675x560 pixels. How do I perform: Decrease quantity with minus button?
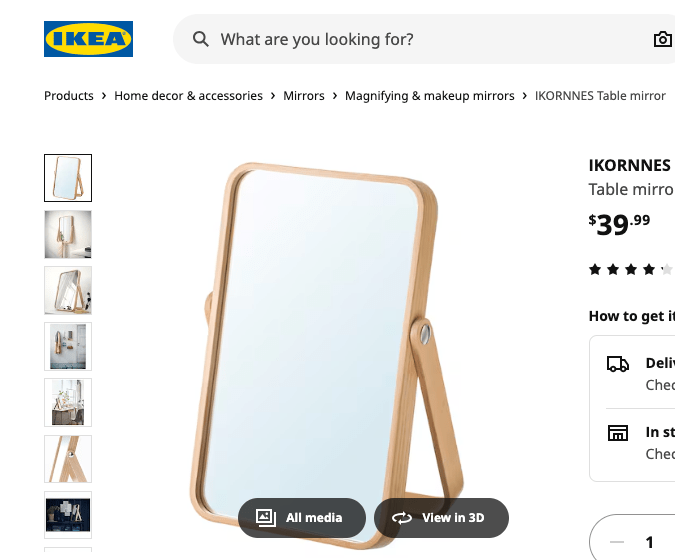coord(617,542)
